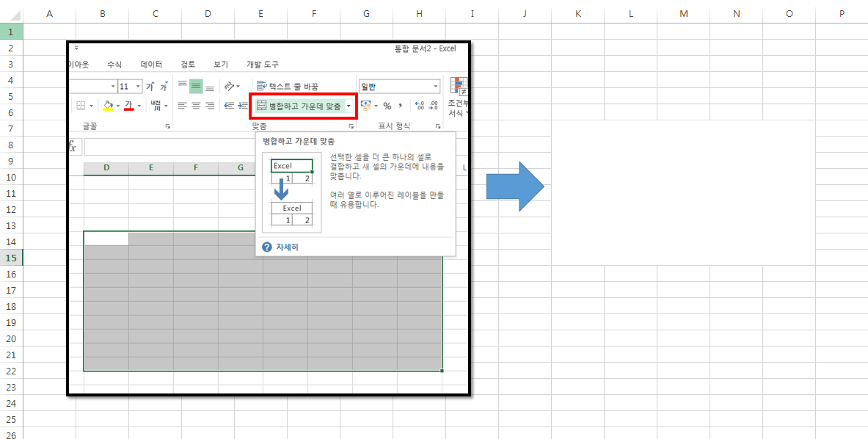
Task: Open the dropdown arrow beside 병합하고 가운데 맞춤
Action: (x=349, y=106)
